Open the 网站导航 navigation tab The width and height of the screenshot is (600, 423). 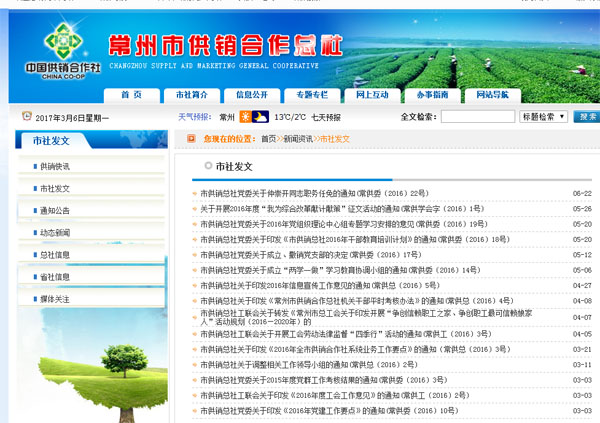coord(492,94)
